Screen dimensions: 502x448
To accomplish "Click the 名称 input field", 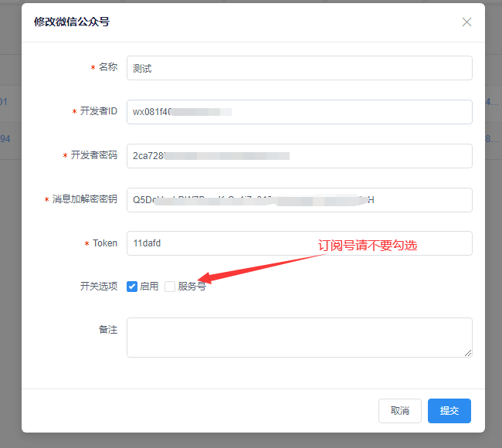I will point(300,68).
